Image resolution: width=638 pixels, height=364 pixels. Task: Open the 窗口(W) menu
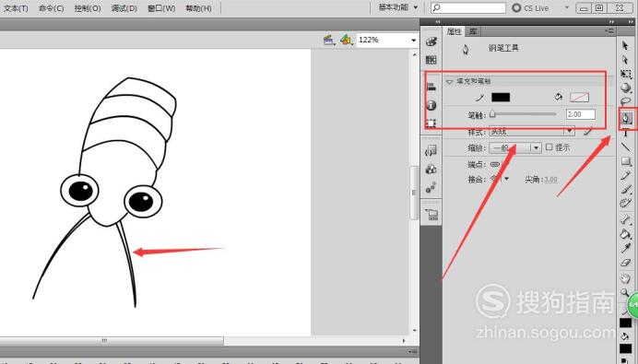[161, 7]
